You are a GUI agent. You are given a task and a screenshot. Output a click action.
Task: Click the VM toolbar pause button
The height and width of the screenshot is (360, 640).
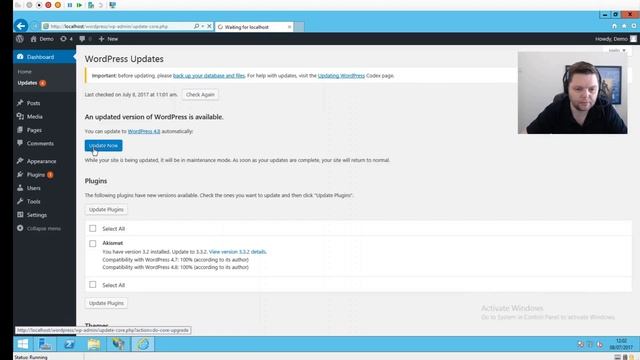[70, 5]
